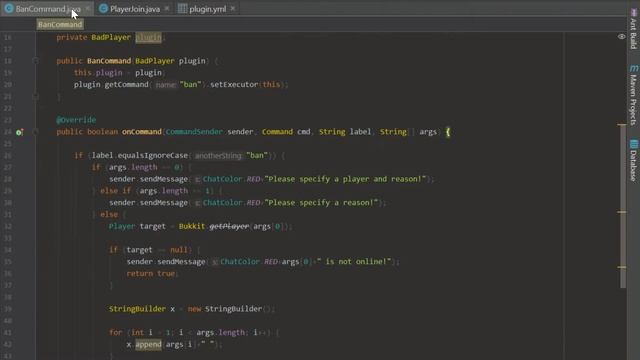The height and width of the screenshot is (360, 640).
Task: Click the override gutter icon beside onCommand
Action: tap(19, 132)
